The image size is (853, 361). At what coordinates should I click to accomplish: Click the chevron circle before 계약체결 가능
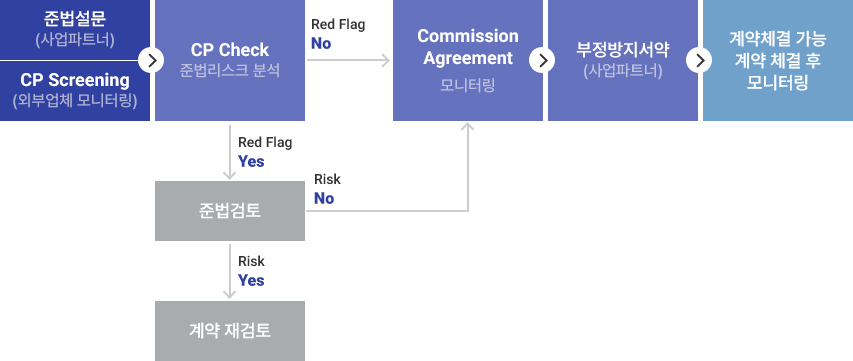pos(700,60)
